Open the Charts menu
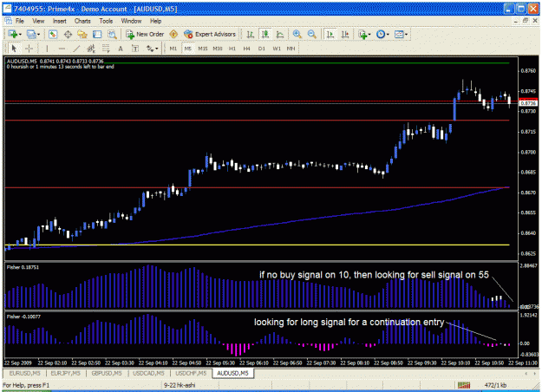This screenshot has width=542, height=392. [82, 21]
